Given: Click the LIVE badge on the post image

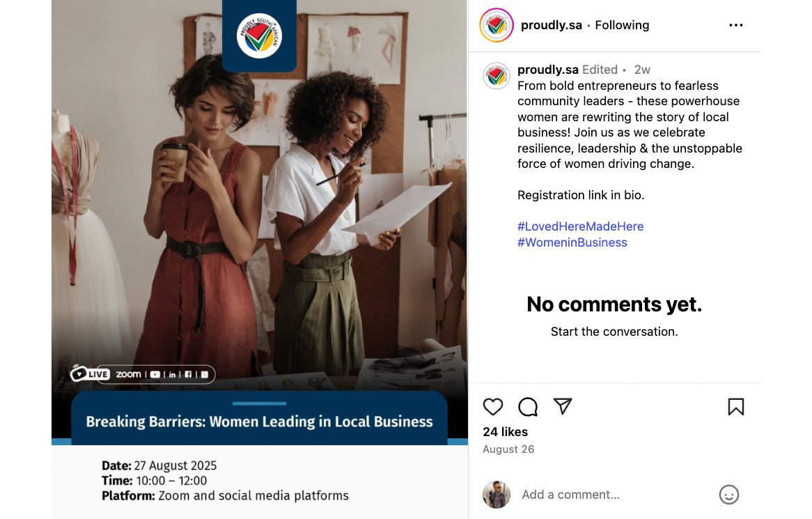Looking at the screenshot, I should [x=91, y=374].
